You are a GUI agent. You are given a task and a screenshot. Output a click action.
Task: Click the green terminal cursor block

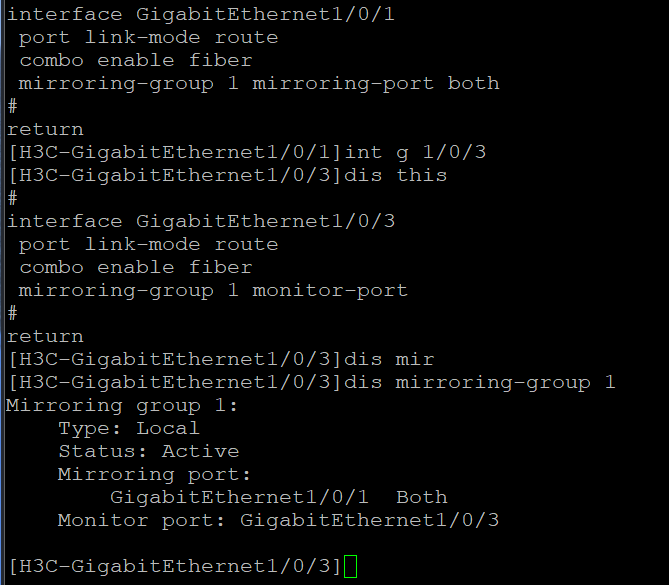[349, 566]
